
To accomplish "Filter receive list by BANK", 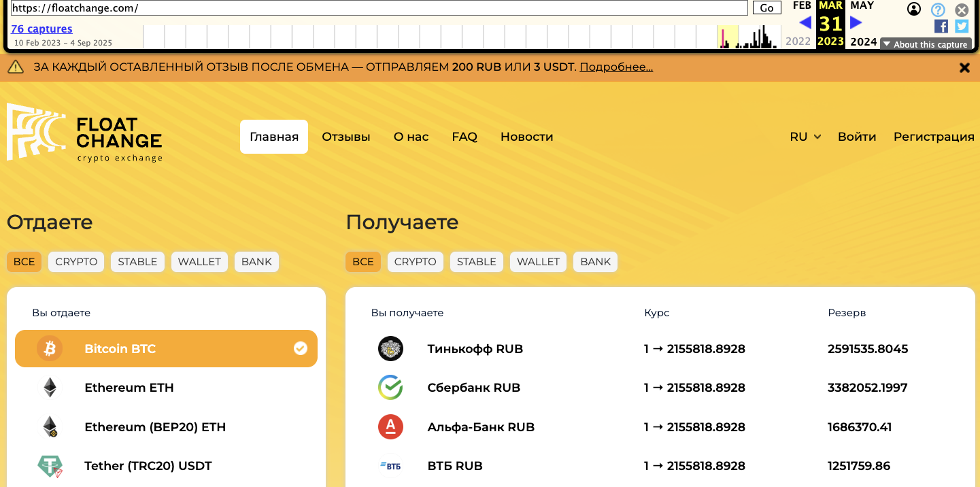I will [595, 262].
